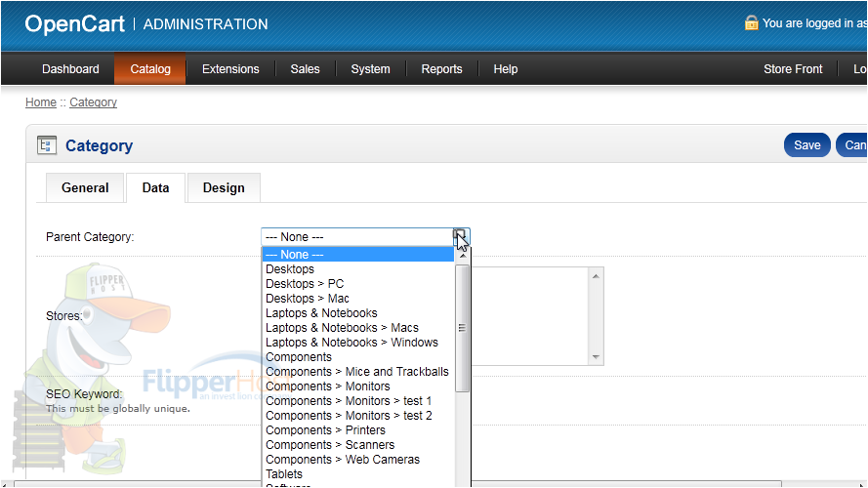Click the Category heading icon

(47, 145)
